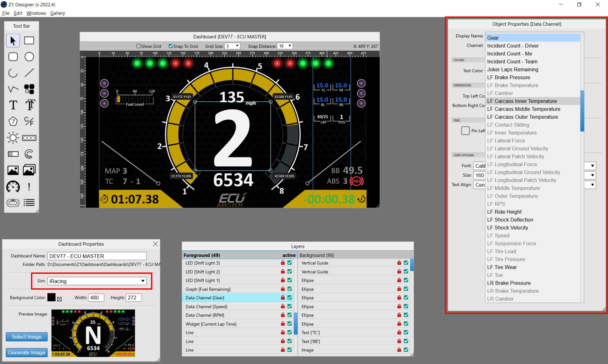The height and width of the screenshot is (364, 608).
Task: Select the circular C-shaped gauge tool
Action: 29,154
